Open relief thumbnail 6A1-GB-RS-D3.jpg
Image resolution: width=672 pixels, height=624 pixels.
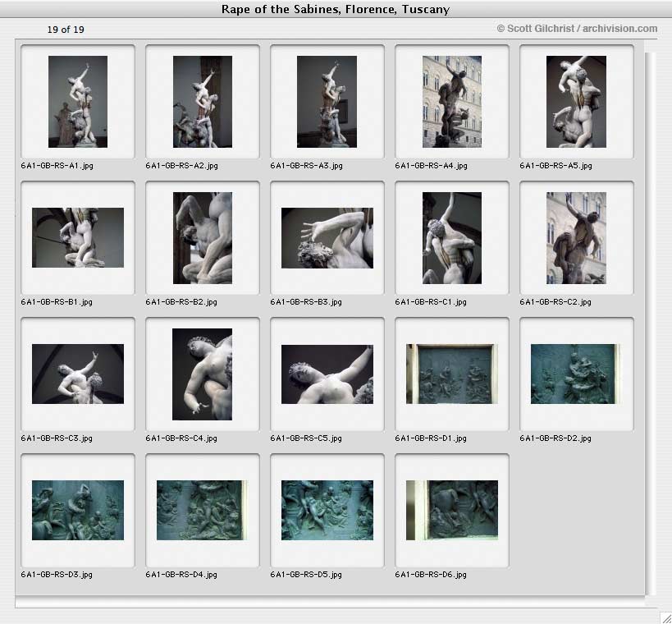tap(78, 511)
